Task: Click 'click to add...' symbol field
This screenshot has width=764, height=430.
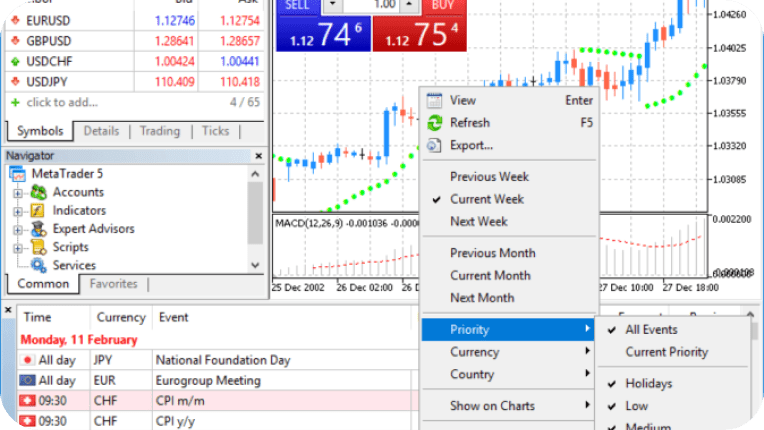Action: pyautogui.click(x=62, y=102)
